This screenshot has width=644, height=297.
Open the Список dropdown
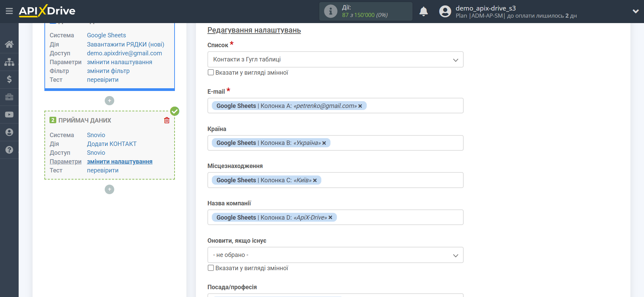tap(335, 59)
